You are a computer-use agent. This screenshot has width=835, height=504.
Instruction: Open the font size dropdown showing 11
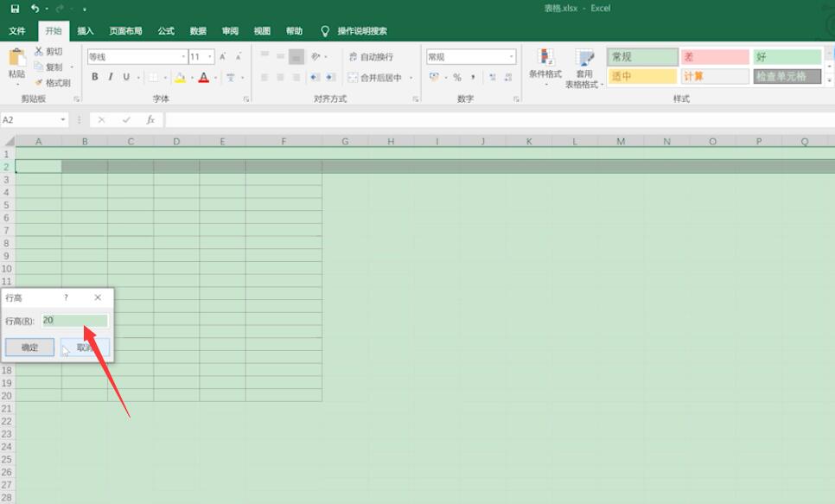tap(210, 56)
